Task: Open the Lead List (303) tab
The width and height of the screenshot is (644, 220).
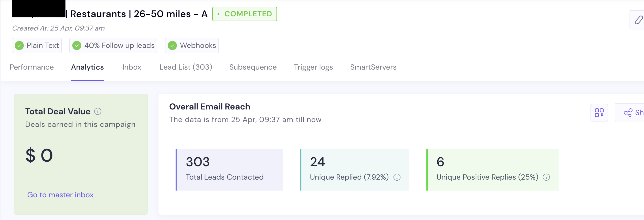Action: 186,67
